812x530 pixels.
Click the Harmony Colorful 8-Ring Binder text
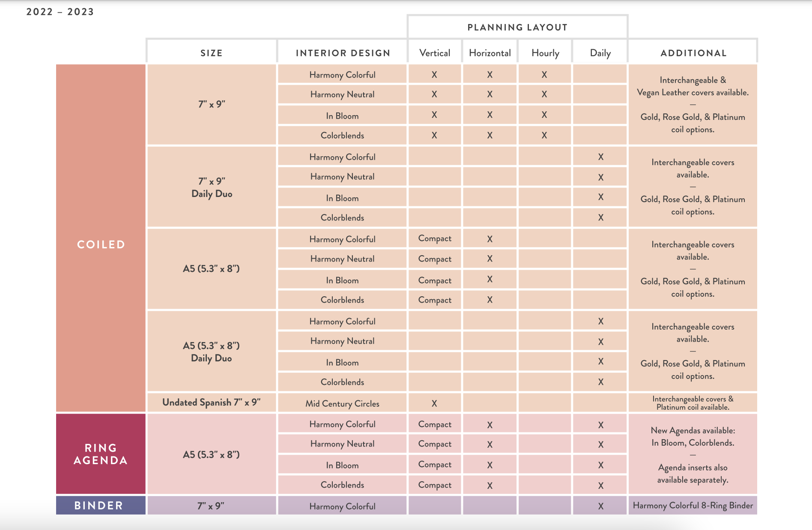[x=693, y=506]
